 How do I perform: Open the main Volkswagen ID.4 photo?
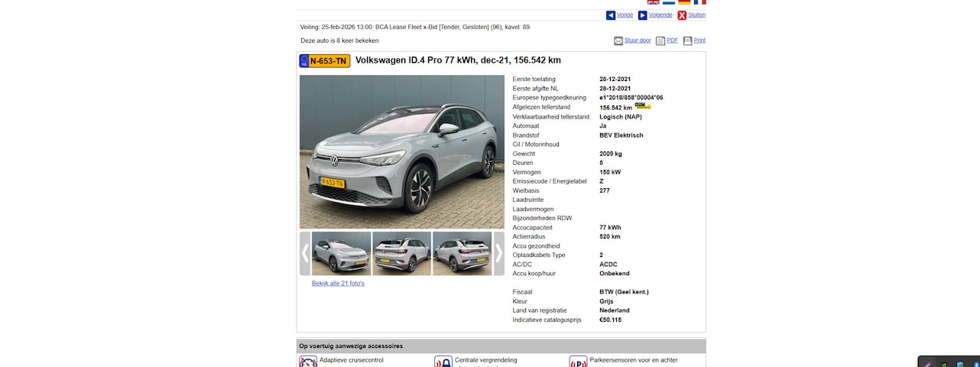(x=402, y=151)
